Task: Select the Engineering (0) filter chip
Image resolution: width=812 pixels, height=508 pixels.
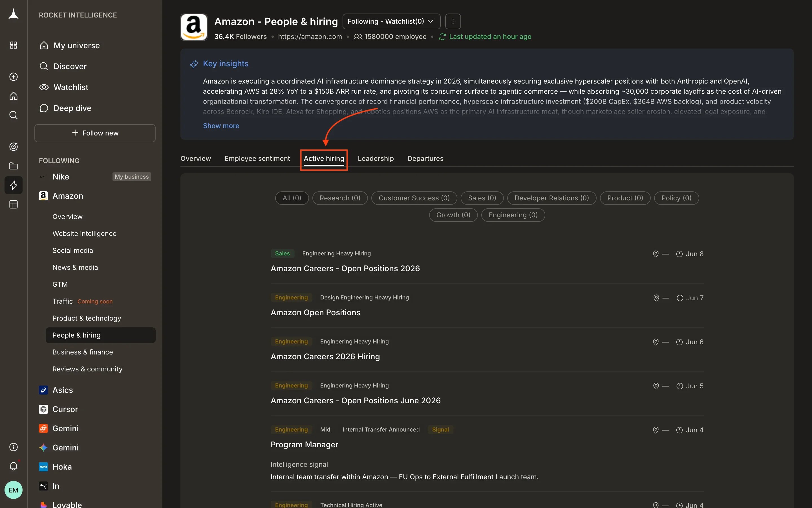Action: [x=513, y=215]
